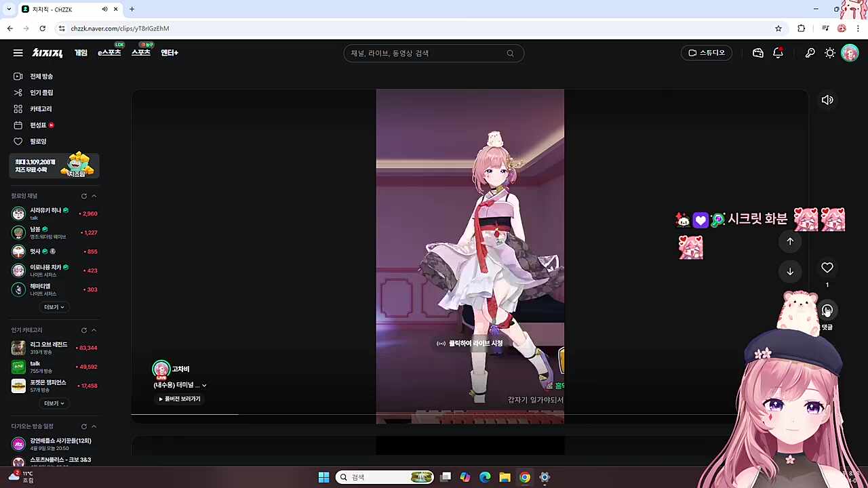Open the 스튜디오 button
The width and height of the screenshot is (868, 488).
click(x=707, y=53)
